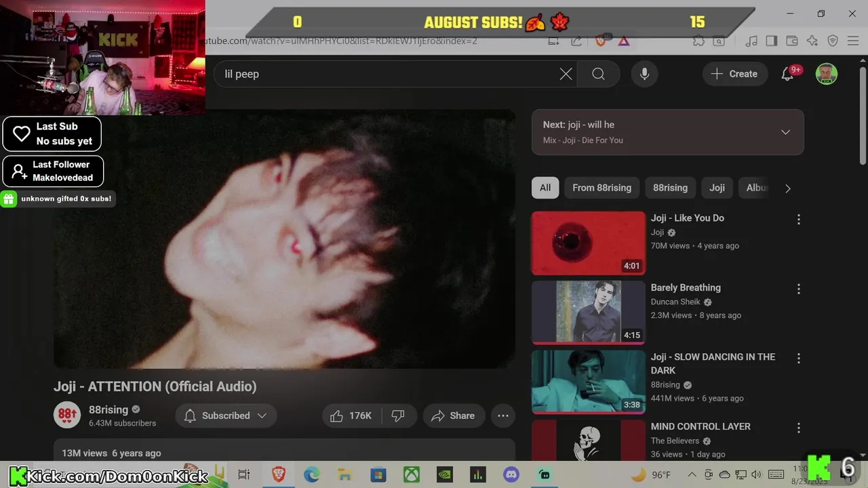Open Discord from the taskbar
The image size is (868, 488).
click(x=511, y=474)
